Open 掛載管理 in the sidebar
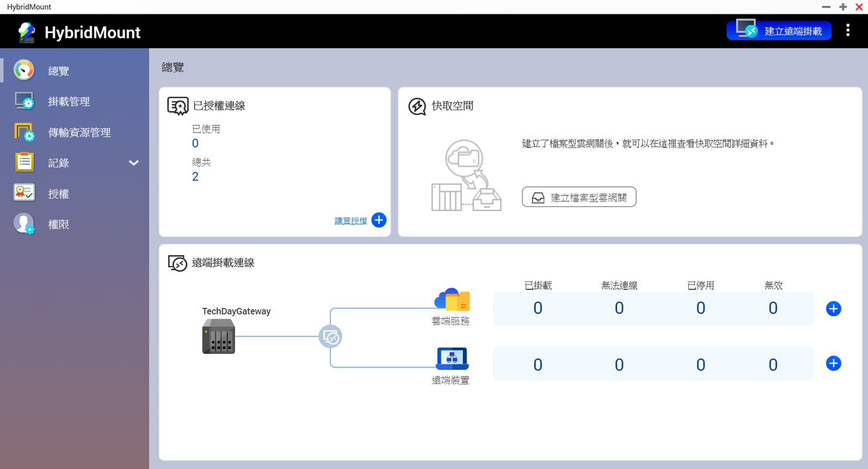 (x=69, y=102)
